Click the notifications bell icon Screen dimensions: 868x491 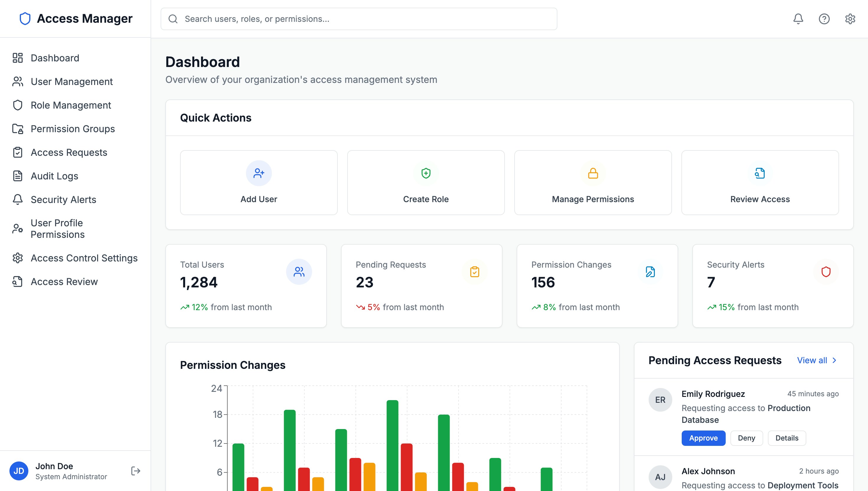798,19
